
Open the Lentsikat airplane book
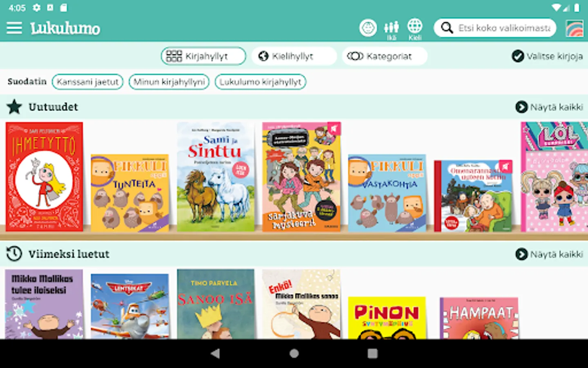130,306
